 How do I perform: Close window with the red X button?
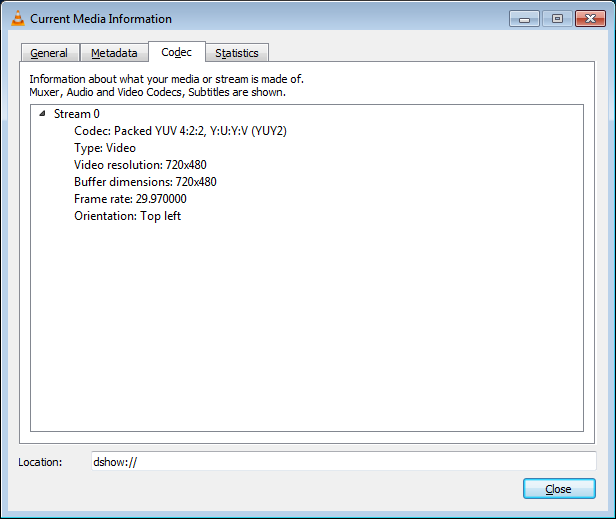[590, 18]
